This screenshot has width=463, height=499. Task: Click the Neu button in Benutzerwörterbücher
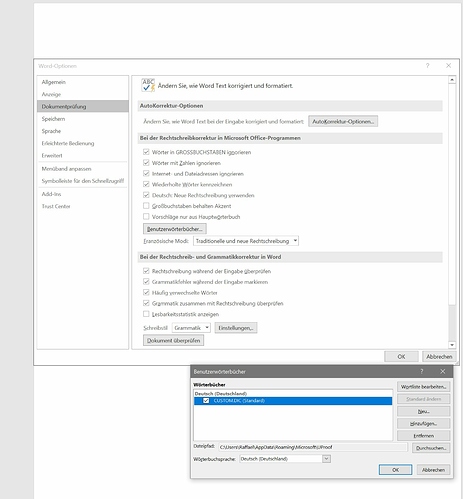424,412
